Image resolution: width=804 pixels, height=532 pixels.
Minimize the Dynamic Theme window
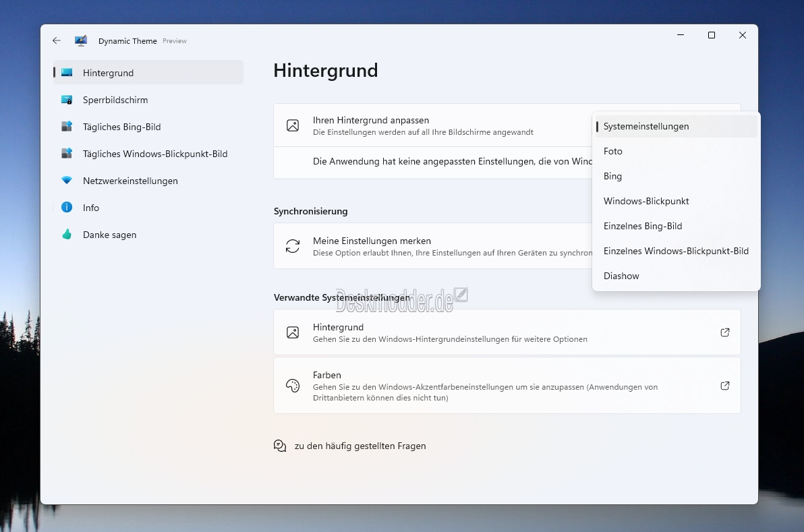click(681, 35)
